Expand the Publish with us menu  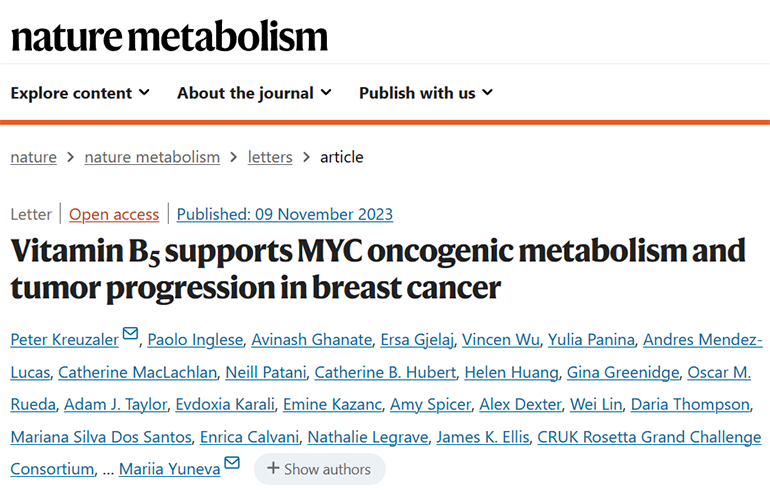pos(426,93)
